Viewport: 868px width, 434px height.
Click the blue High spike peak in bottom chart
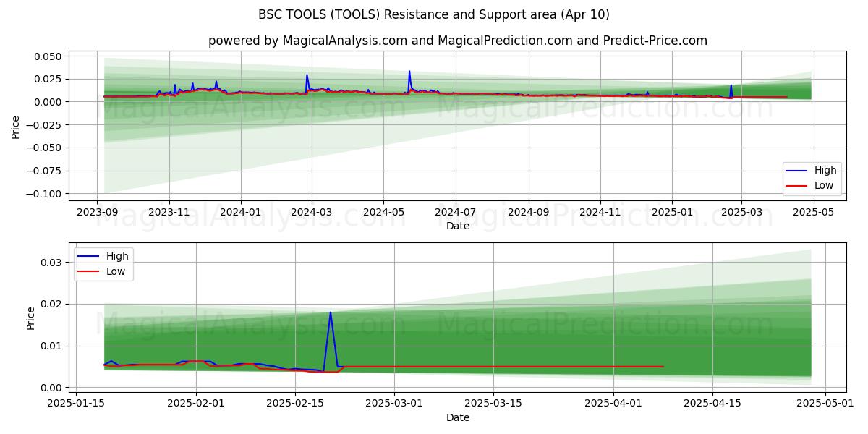331,312
